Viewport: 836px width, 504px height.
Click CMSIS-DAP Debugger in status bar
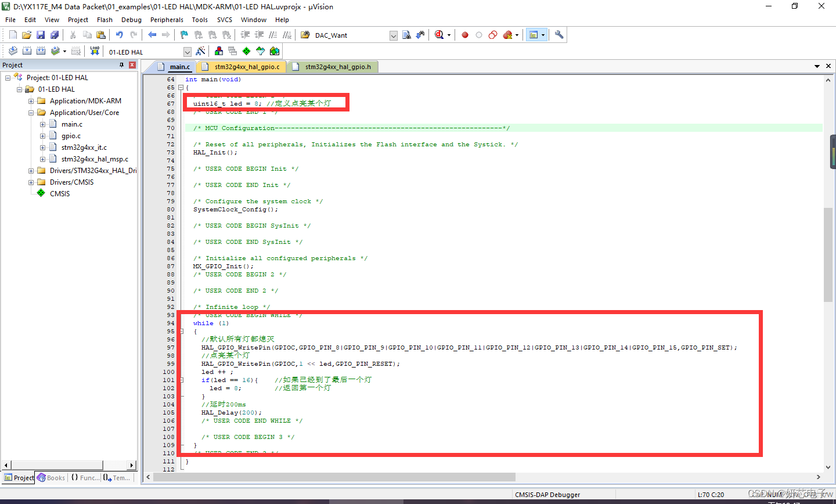coord(547,495)
